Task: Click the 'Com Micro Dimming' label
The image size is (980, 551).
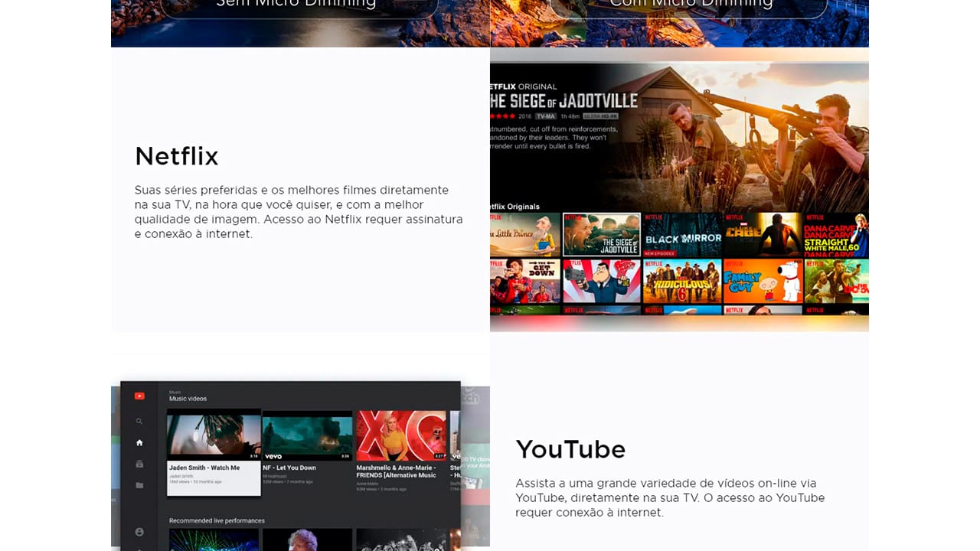Action: (690, 3)
